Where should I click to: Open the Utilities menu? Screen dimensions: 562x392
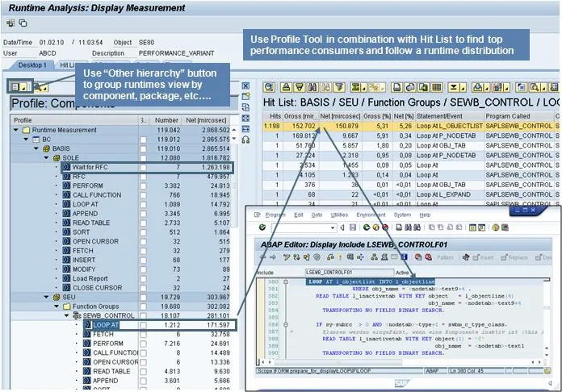click(x=339, y=215)
